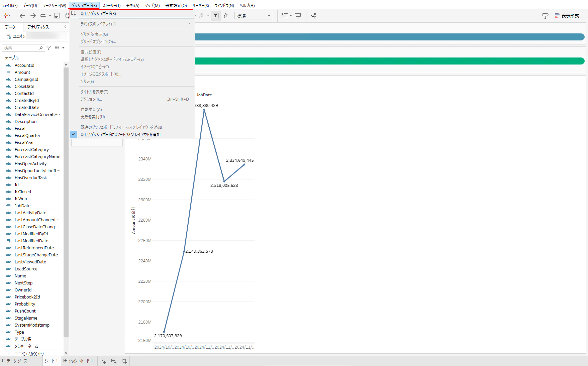Toggle 新しいダッシュボードにスマートフォン レイアウトを追加 option
The width and height of the screenshot is (588, 366).
coord(120,134)
